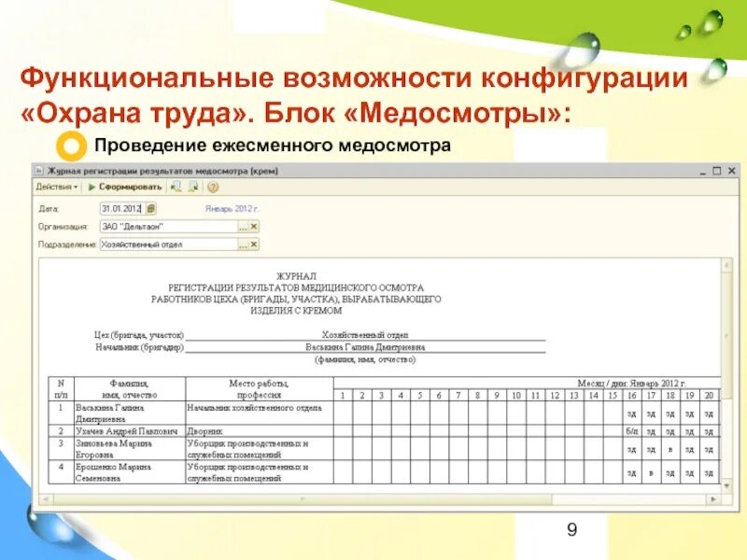Click the vertical scrollbar up arrow
The width and height of the screenshot is (747, 560).
727,265
